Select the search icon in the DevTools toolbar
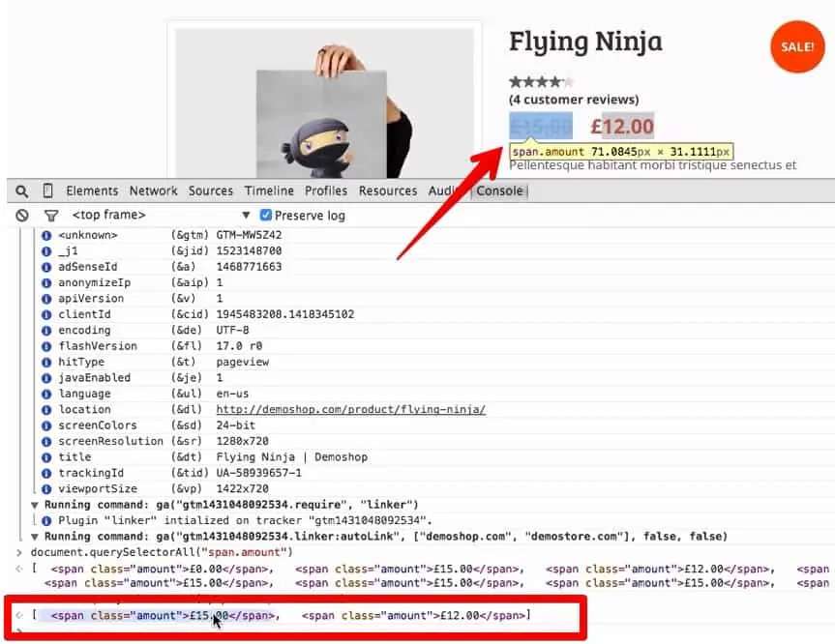Viewport: 835px width, 644px height. [x=21, y=190]
